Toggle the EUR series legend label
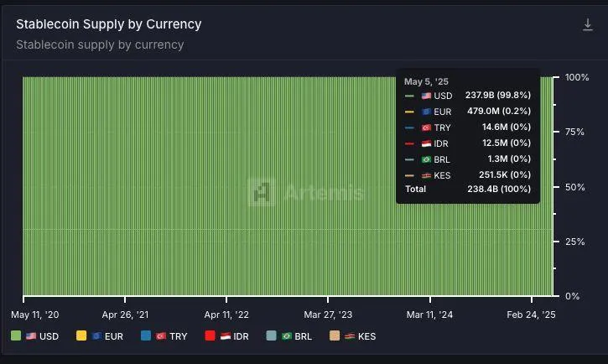The width and height of the screenshot is (608, 364). coord(114,336)
